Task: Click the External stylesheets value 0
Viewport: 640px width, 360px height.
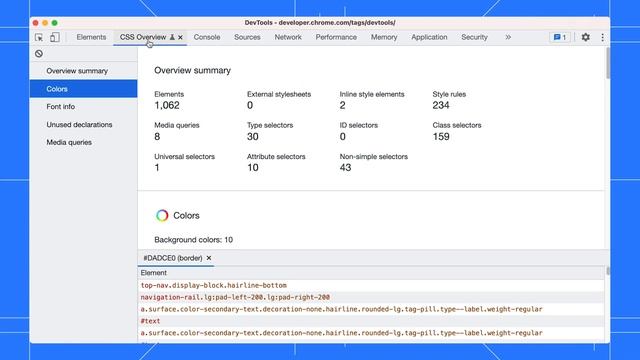Action: pos(250,105)
